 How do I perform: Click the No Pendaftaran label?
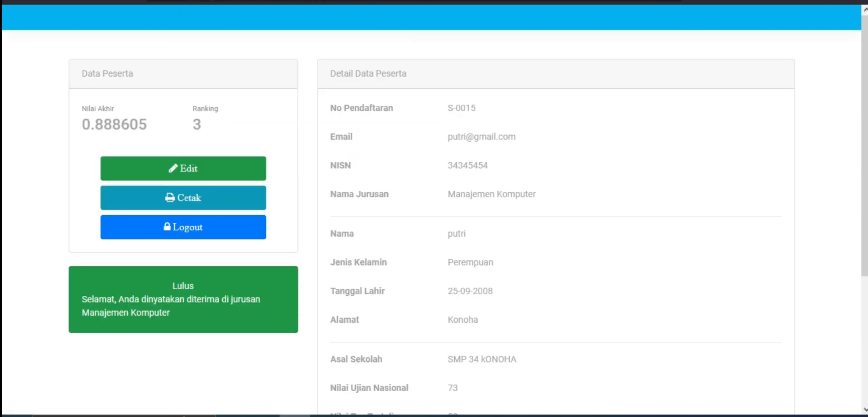coord(362,108)
